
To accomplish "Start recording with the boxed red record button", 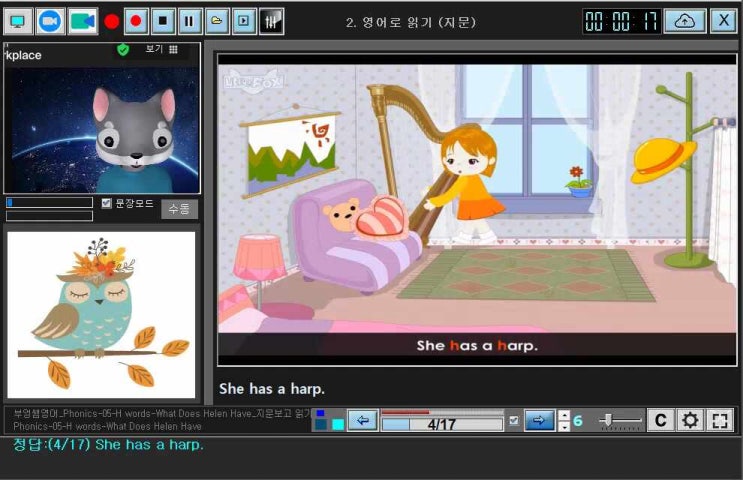I will coord(136,20).
